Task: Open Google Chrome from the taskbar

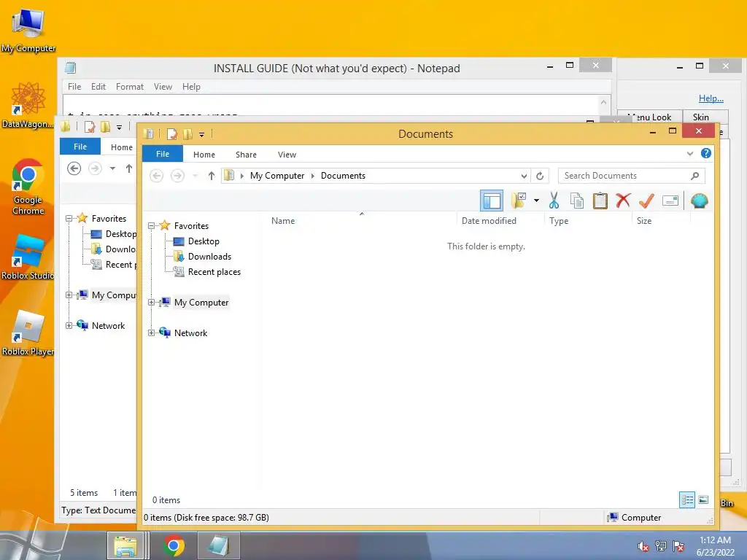Action: click(174, 545)
